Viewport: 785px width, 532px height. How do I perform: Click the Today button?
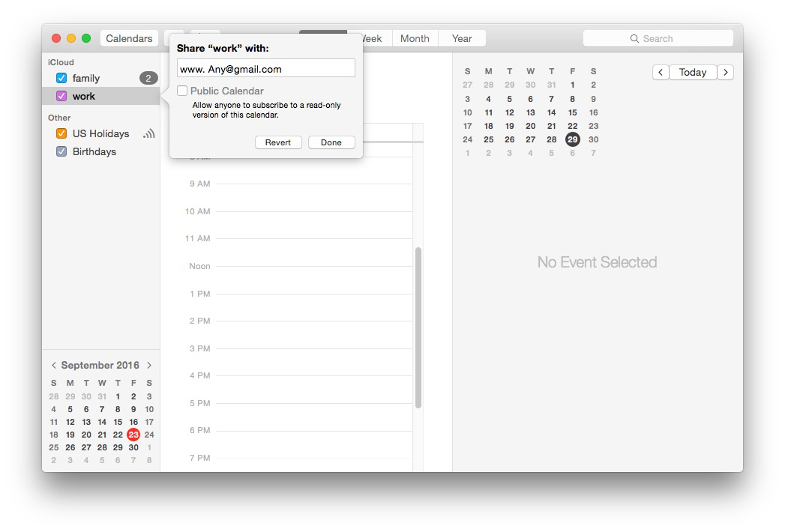693,72
